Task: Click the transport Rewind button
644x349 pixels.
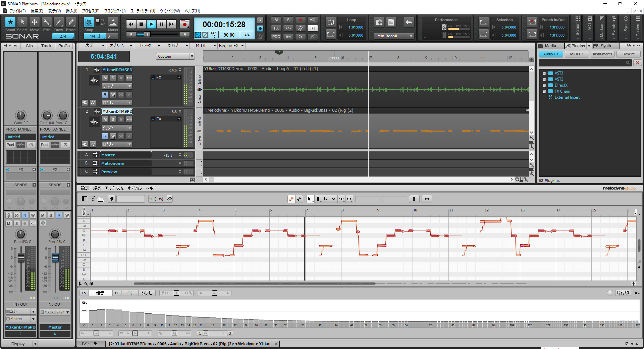Action: click(131, 24)
